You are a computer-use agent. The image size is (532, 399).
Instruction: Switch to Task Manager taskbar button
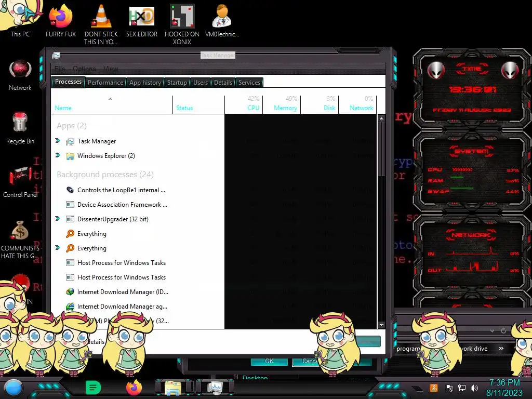[216, 388]
